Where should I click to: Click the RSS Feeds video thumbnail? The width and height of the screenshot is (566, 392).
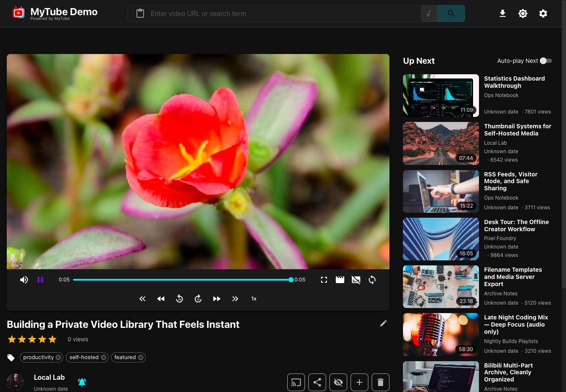(x=441, y=191)
